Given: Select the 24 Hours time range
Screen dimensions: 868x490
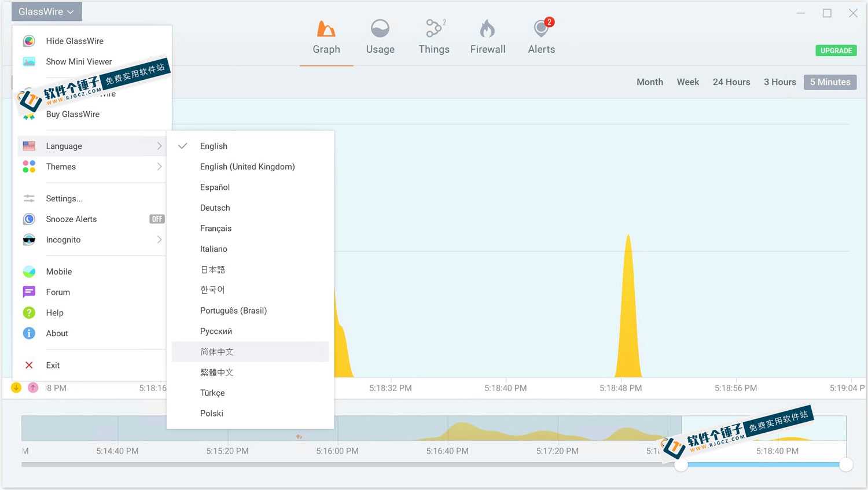Looking at the screenshot, I should pyautogui.click(x=731, y=82).
